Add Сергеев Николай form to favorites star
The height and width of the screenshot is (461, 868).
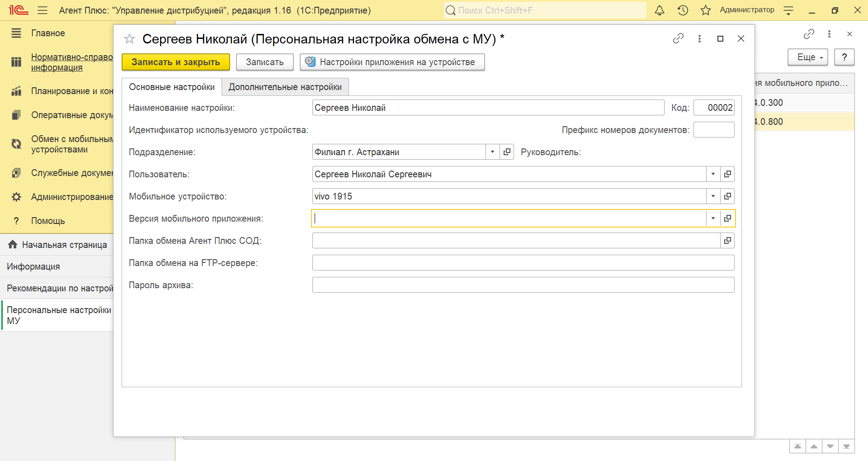pos(129,39)
